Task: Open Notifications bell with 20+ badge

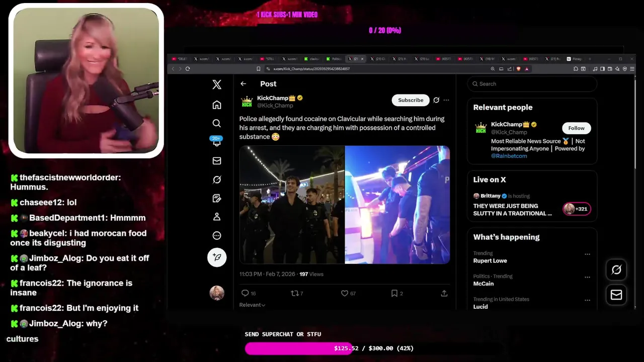Action: 217,142
